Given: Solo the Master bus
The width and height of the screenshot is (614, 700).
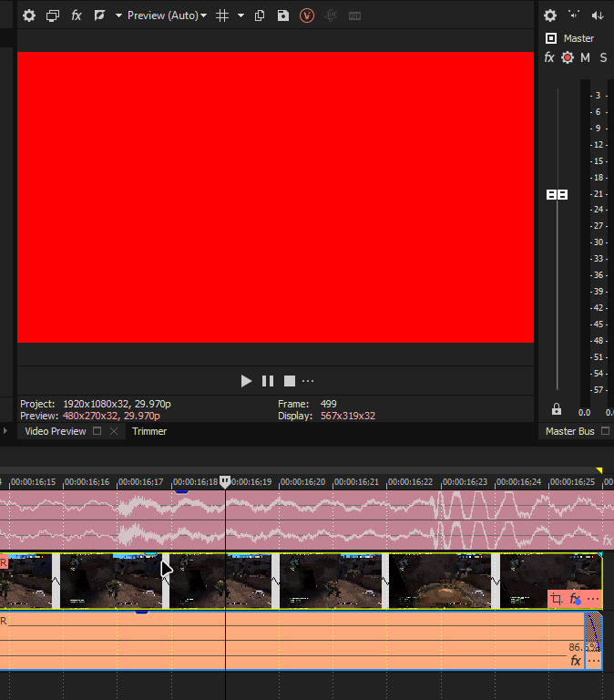Looking at the screenshot, I should [x=603, y=57].
